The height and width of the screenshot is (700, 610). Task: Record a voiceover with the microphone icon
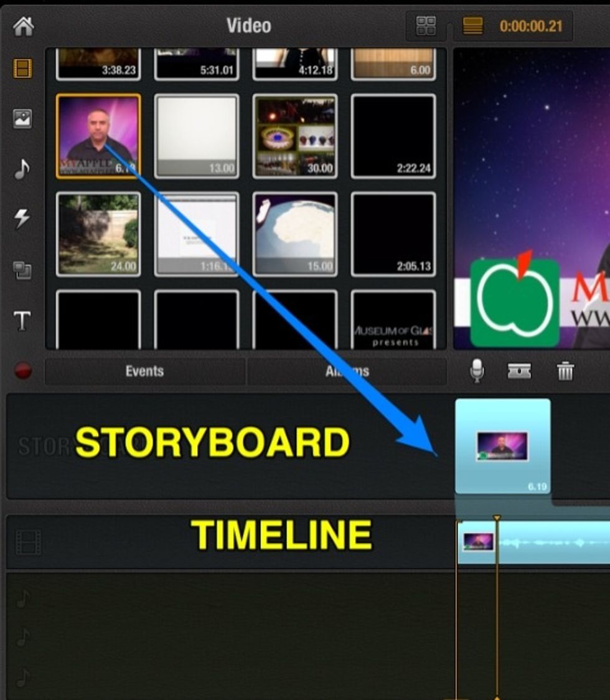477,371
